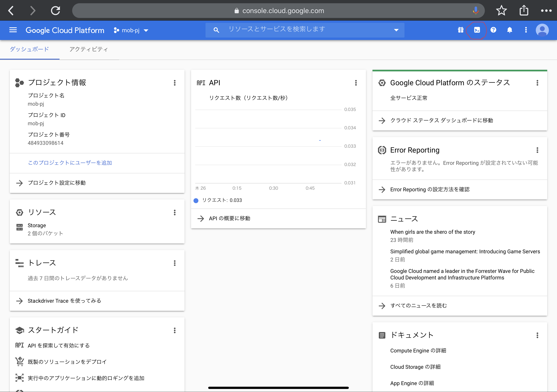Open the gift free trial icon
The width and height of the screenshot is (557, 392).
click(x=460, y=30)
